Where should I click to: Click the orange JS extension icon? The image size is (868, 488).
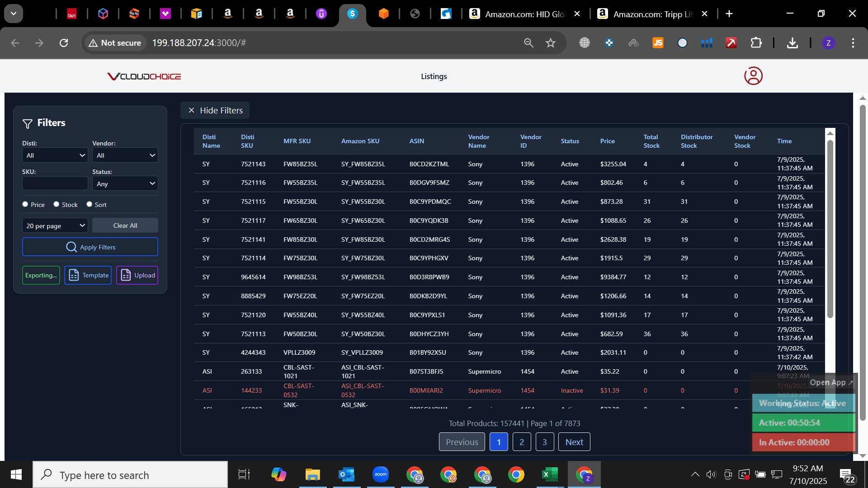[658, 43]
